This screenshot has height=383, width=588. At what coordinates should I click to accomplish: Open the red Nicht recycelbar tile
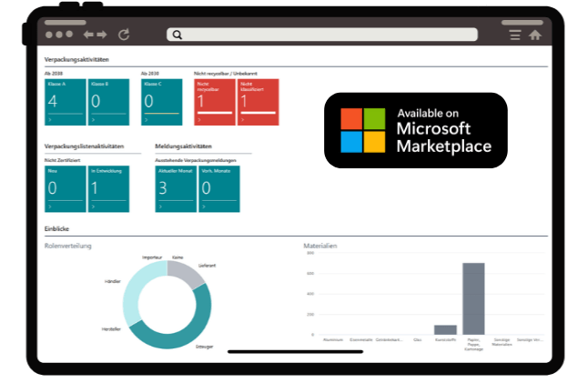pos(215,102)
